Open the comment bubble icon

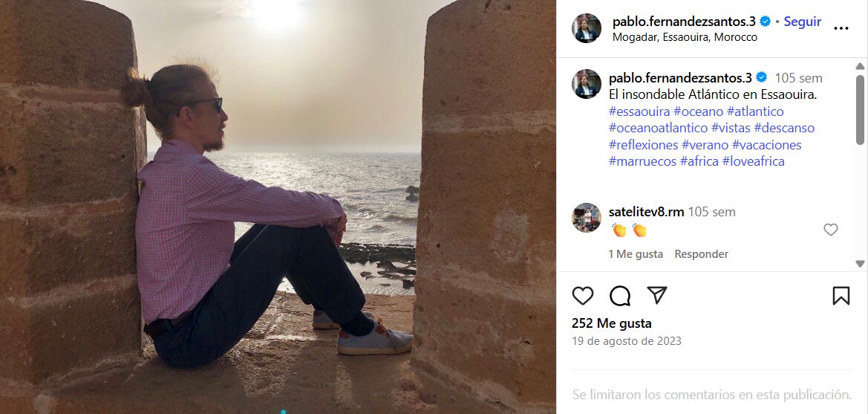620,295
